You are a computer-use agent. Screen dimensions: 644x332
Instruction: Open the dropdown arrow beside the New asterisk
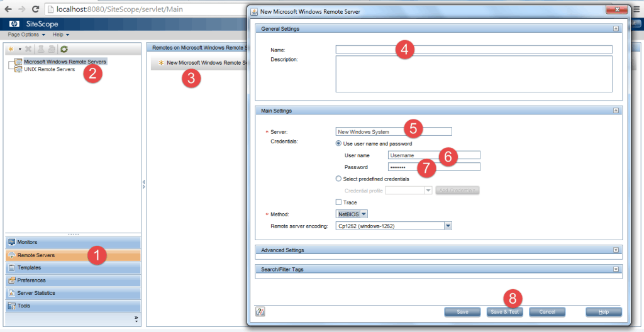pyautogui.click(x=19, y=49)
